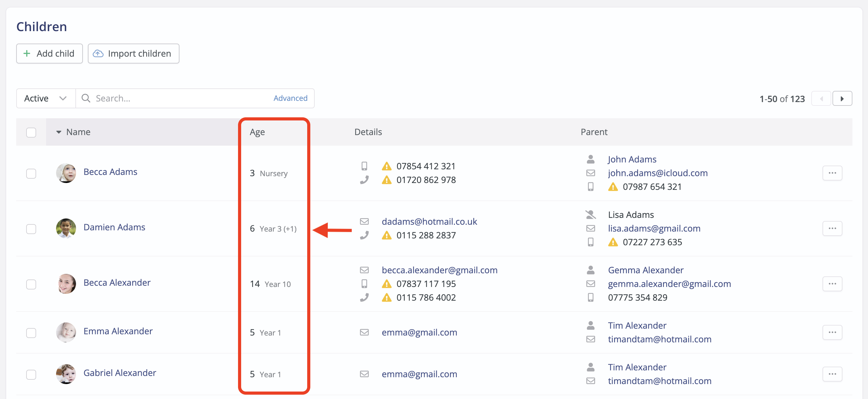
Task: Click envelope icon beside dadams@hotmail.co.uk
Action: (364, 222)
